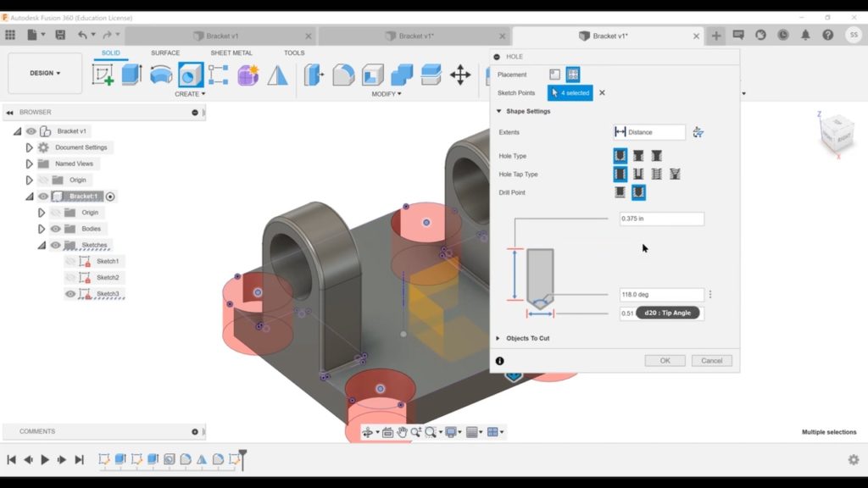Select the Create Sketch tool
Screen dimensions: 868x488
point(103,75)
